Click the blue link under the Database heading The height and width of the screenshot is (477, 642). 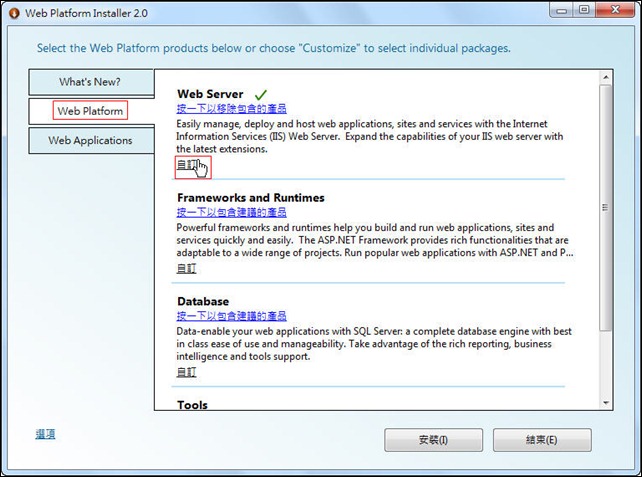coord(231,316)
